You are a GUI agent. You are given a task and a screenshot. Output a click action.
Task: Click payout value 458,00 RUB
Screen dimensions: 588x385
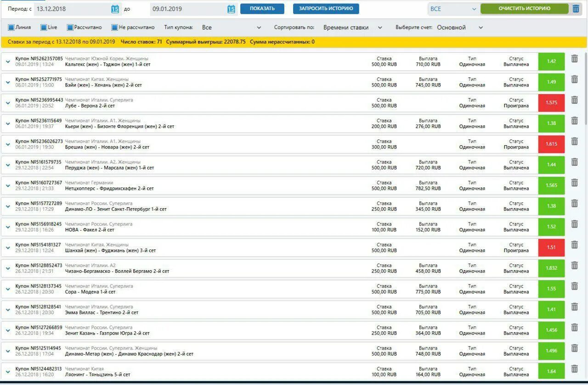point(428,271)
